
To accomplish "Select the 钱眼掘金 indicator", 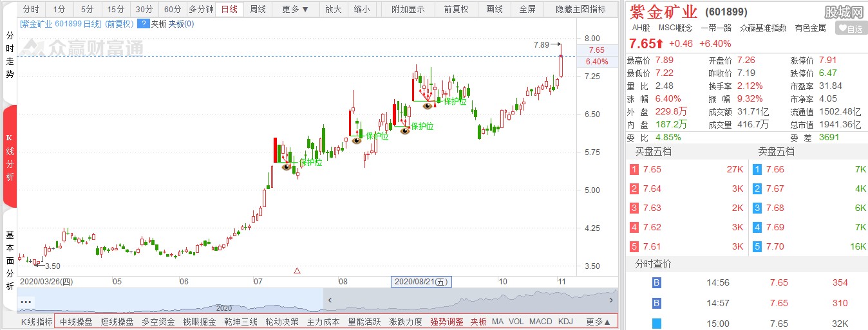I will 200,322.
